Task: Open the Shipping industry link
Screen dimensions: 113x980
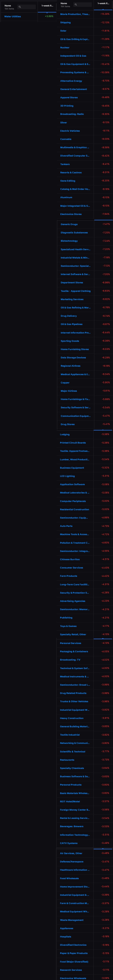Action: point(65,23)
